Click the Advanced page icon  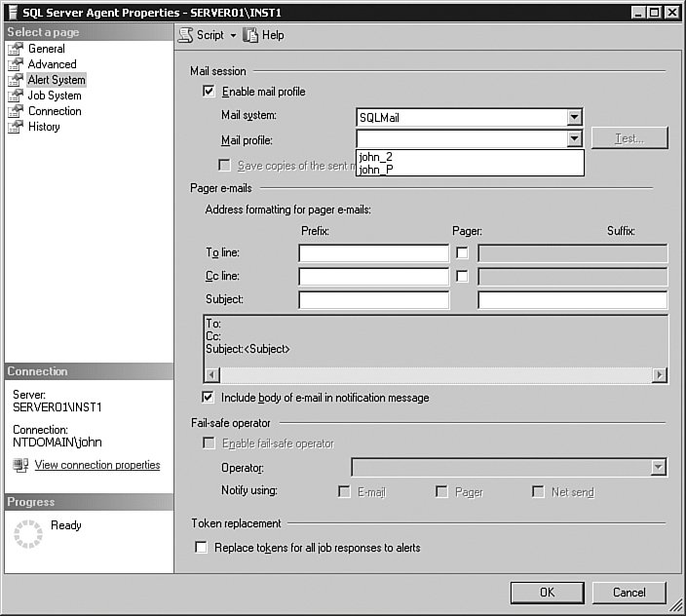click(16, 64)
